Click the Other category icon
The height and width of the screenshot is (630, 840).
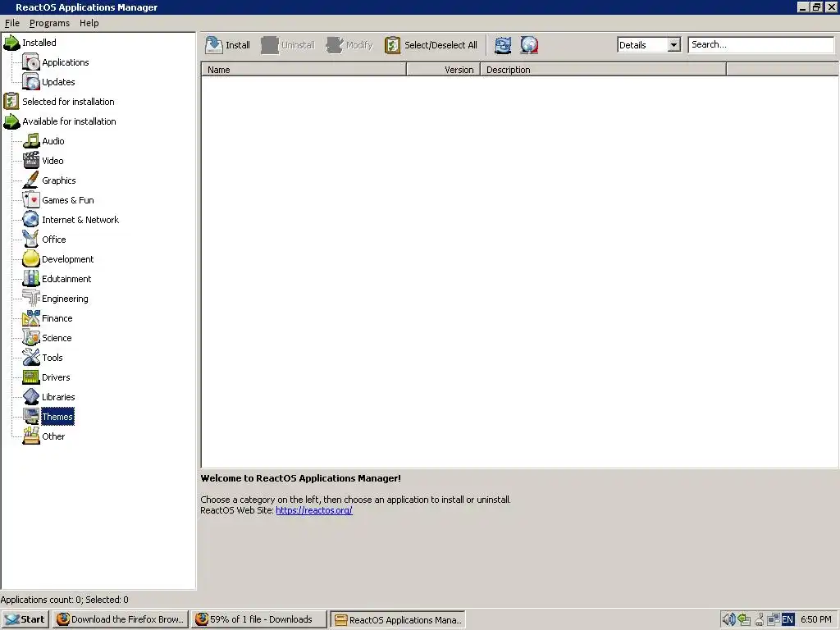click(31, 436)
